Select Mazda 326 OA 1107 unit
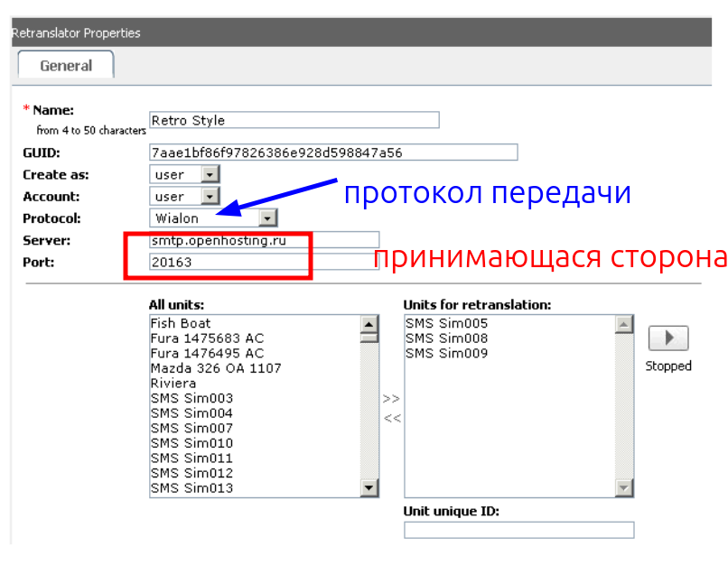This screenshot has width=728, height=565. click(x=216, y=368)
